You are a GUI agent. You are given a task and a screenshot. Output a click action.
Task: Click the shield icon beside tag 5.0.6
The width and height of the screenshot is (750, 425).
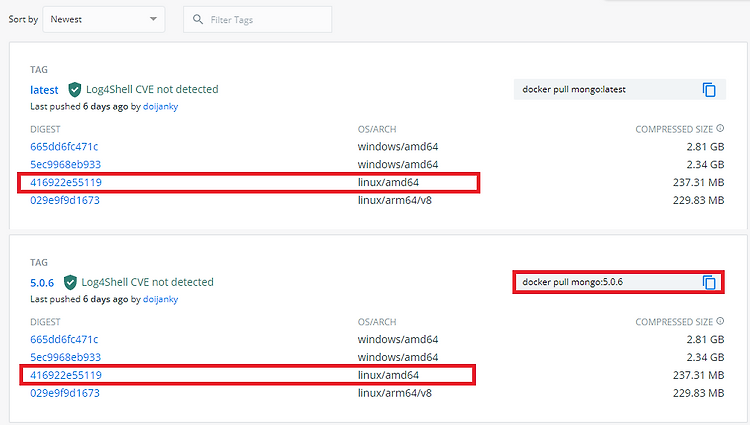pos(70,282)
